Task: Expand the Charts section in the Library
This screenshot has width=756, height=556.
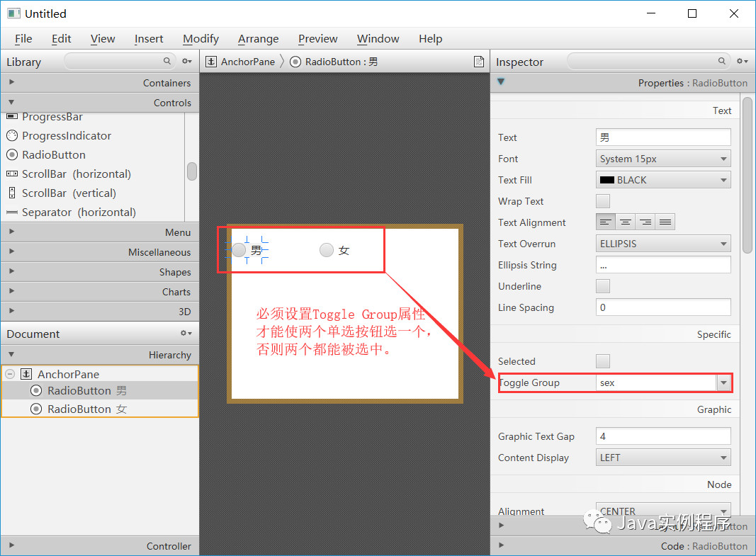Action: [x=99, y=291]
